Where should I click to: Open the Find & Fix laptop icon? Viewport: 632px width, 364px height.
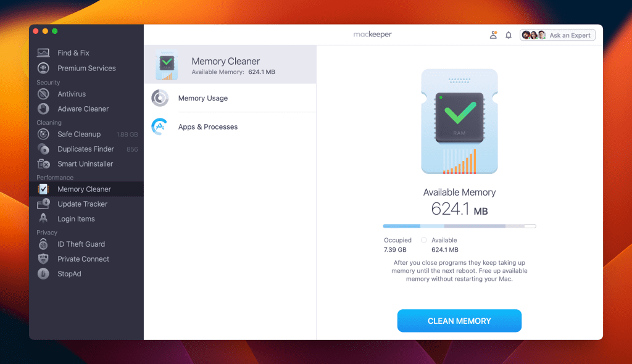click(x=43, y=53)
